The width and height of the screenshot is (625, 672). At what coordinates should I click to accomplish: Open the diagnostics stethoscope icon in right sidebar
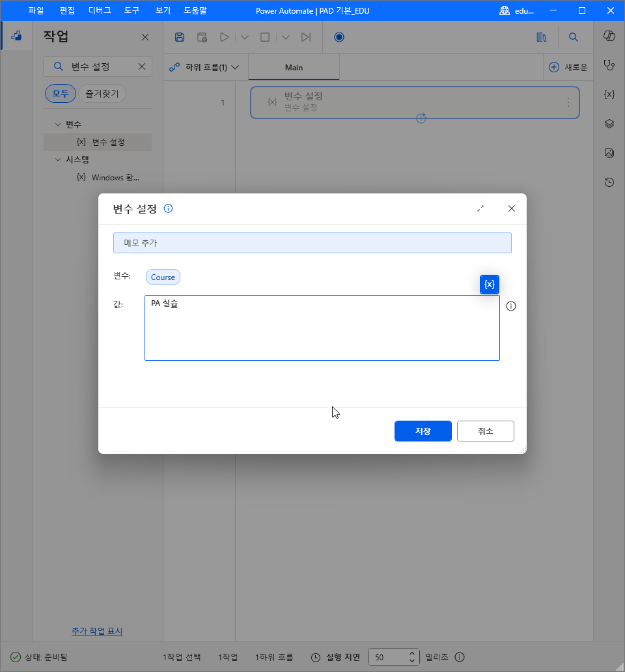tap(609, 65)
